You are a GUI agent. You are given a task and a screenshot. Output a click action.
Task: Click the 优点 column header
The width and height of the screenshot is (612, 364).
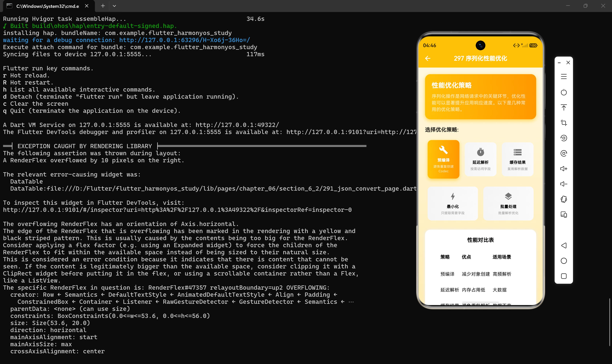coord(466,257)
